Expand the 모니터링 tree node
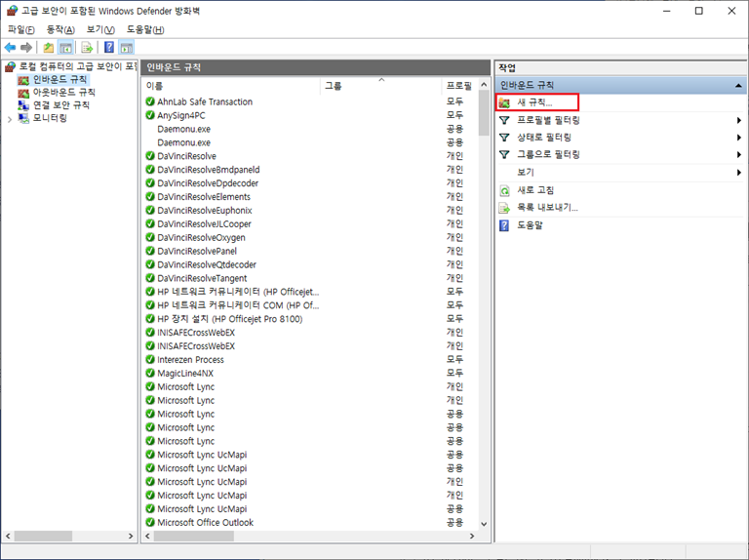The height and width of the screenshot is (560, 749). coord(10,119)
